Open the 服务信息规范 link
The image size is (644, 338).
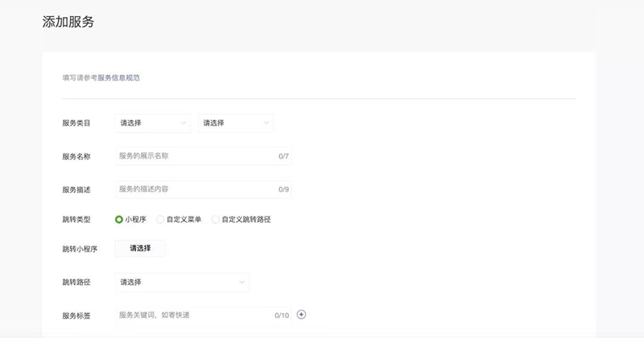pos(118,77)
